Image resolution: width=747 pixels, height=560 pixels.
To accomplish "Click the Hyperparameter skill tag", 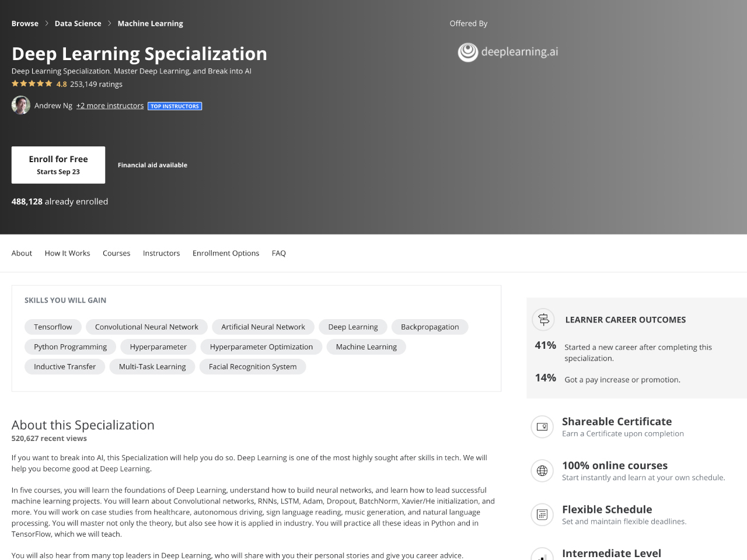I will 158,346.
